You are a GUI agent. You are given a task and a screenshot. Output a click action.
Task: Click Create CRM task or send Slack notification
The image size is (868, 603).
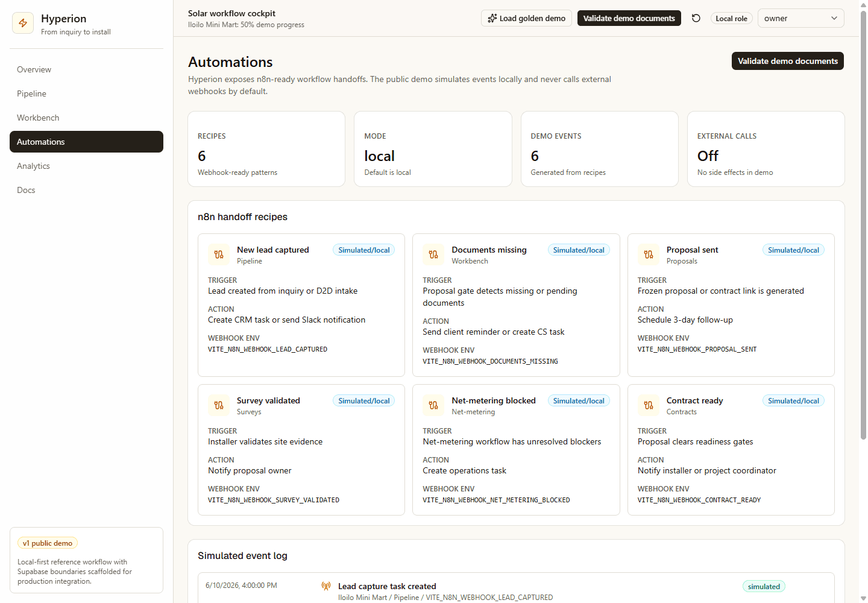[286, 320]
